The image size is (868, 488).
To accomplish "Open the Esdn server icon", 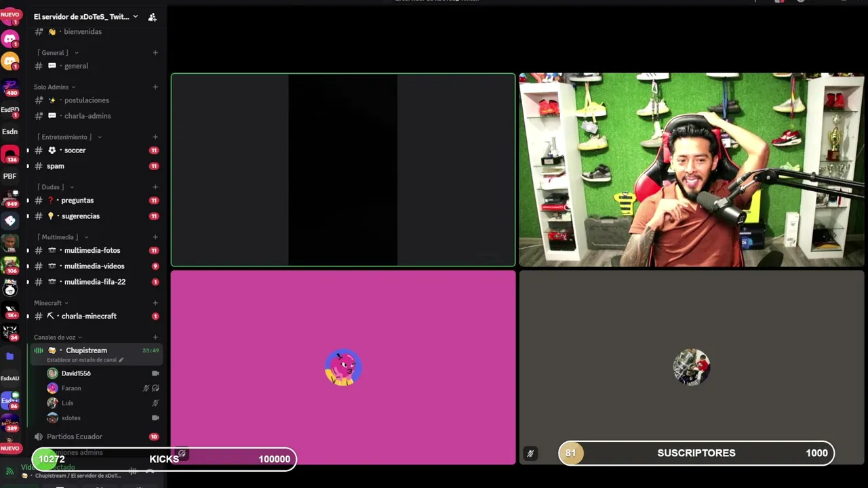I will pos(10,131).
